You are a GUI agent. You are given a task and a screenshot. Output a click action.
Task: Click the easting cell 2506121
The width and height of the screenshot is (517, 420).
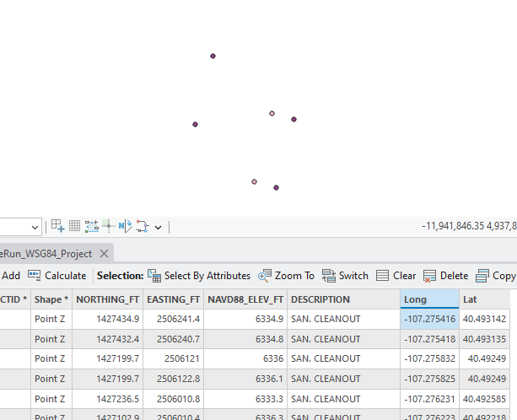pyautogui.click(x=174, y=358)
